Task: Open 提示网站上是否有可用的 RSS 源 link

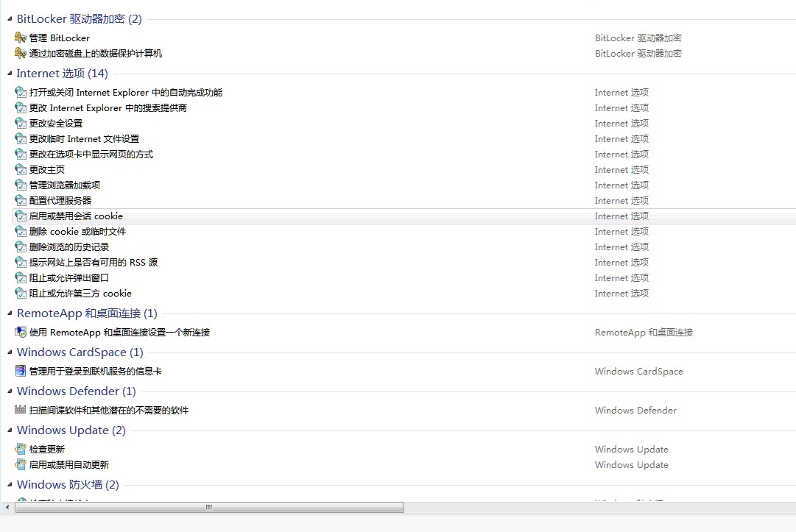Action: 94,263
